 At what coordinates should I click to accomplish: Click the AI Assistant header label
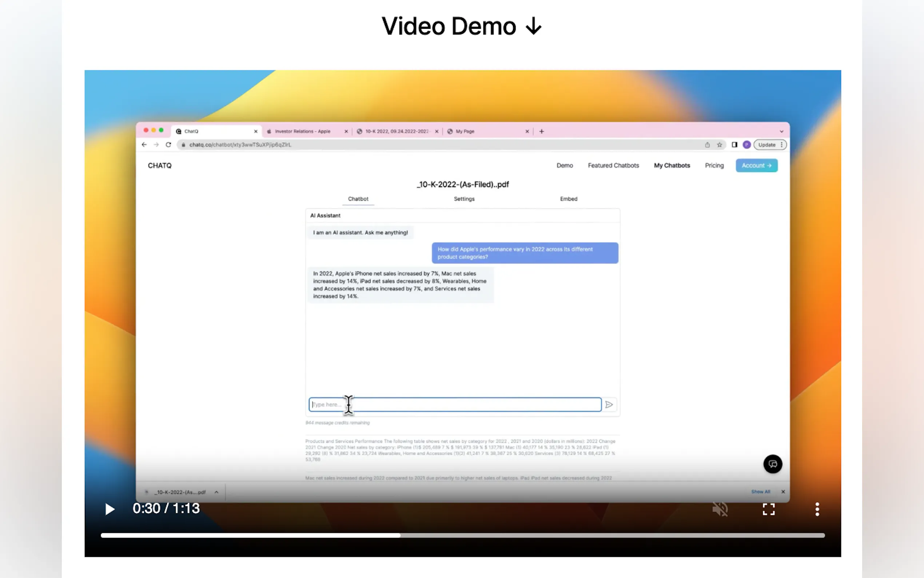[x=325, y=215]
